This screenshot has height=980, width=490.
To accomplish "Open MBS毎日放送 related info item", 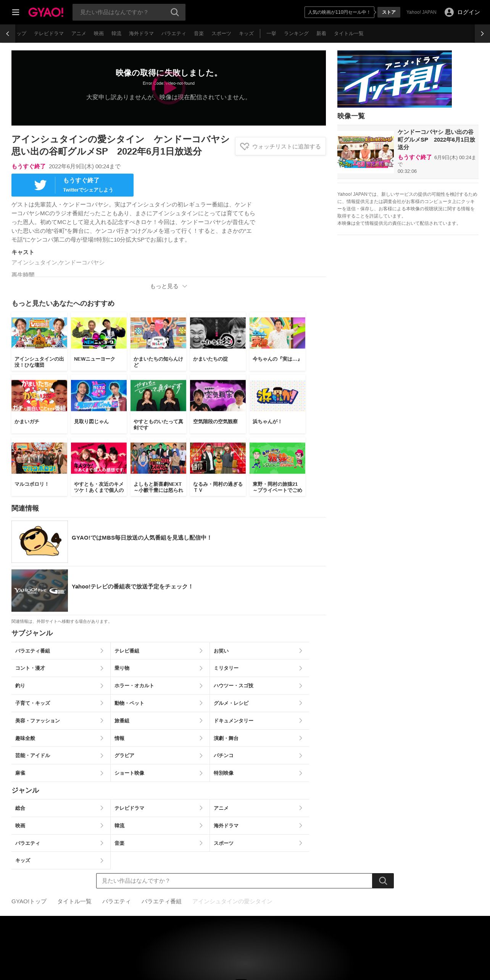I will point(169,542).
